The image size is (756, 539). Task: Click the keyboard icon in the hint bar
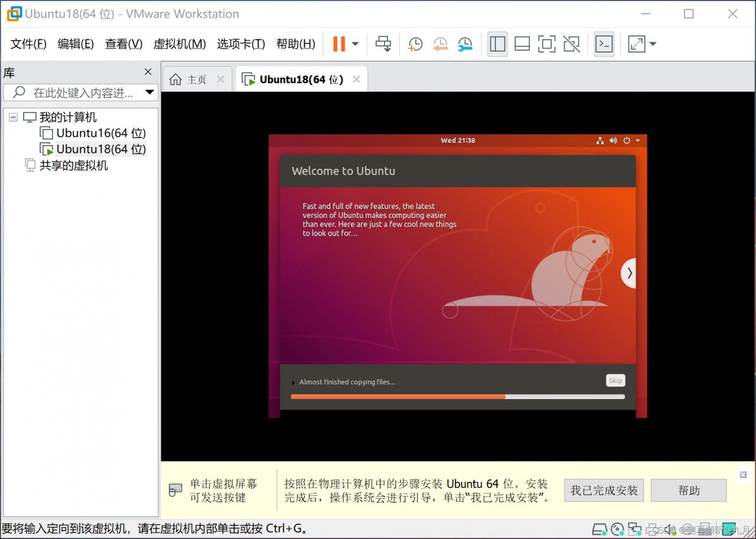click(x=175, y=489)
